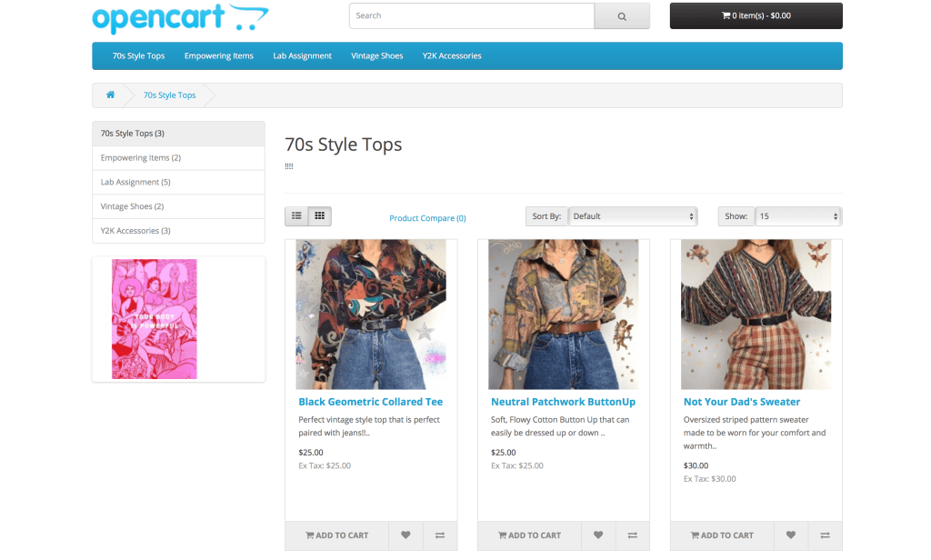This screenshot has height=560, width=931.
Task: Compare Not Your Dad's Sweater product
Action: point(826,535)
